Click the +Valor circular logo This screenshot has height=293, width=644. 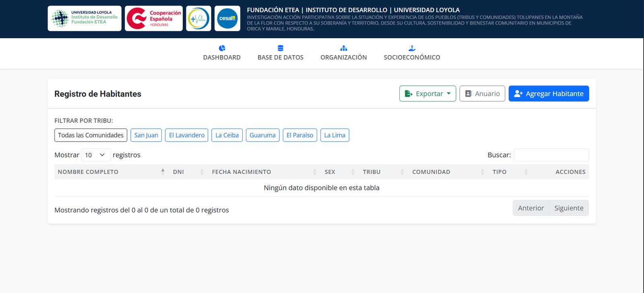point(198,19)
